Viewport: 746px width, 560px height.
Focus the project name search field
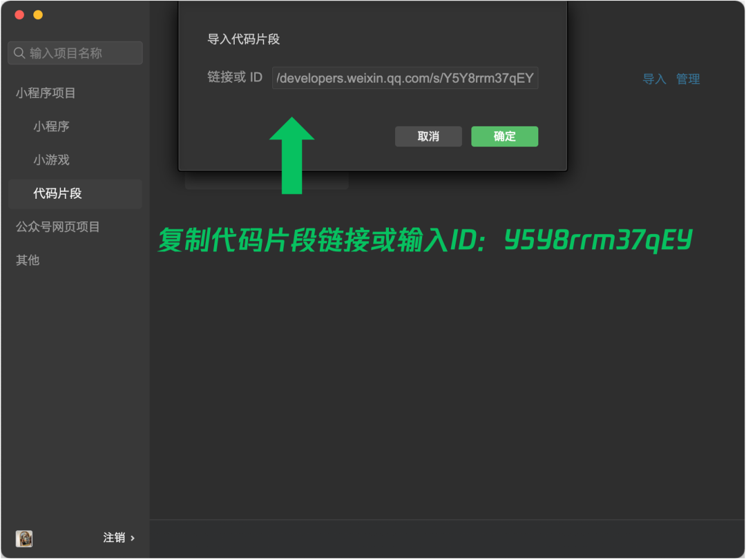(x=75, y=52)
